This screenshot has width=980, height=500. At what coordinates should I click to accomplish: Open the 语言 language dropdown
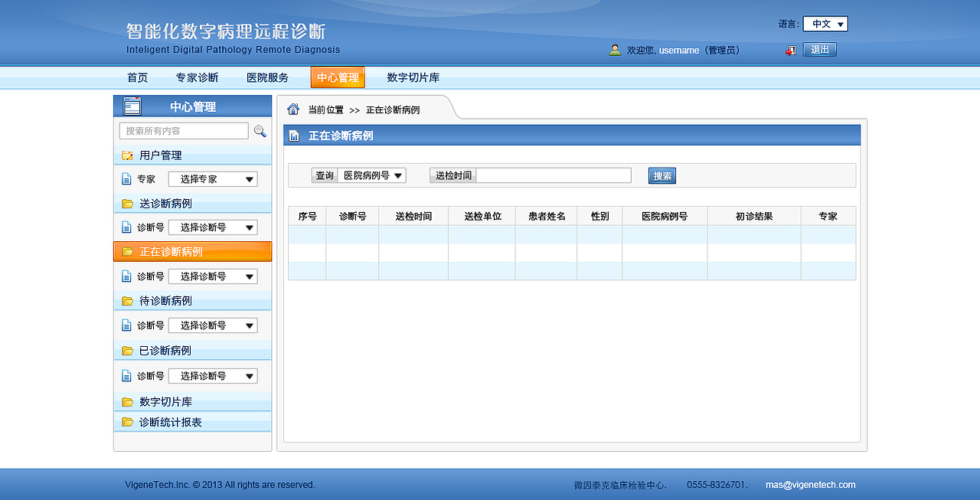(825, 25)
